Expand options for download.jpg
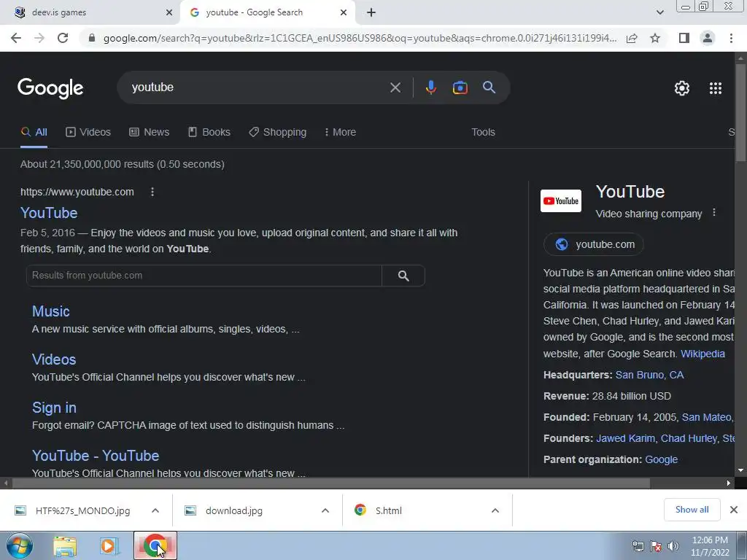Viewport: 747px width, 560px height. point(325,510)
